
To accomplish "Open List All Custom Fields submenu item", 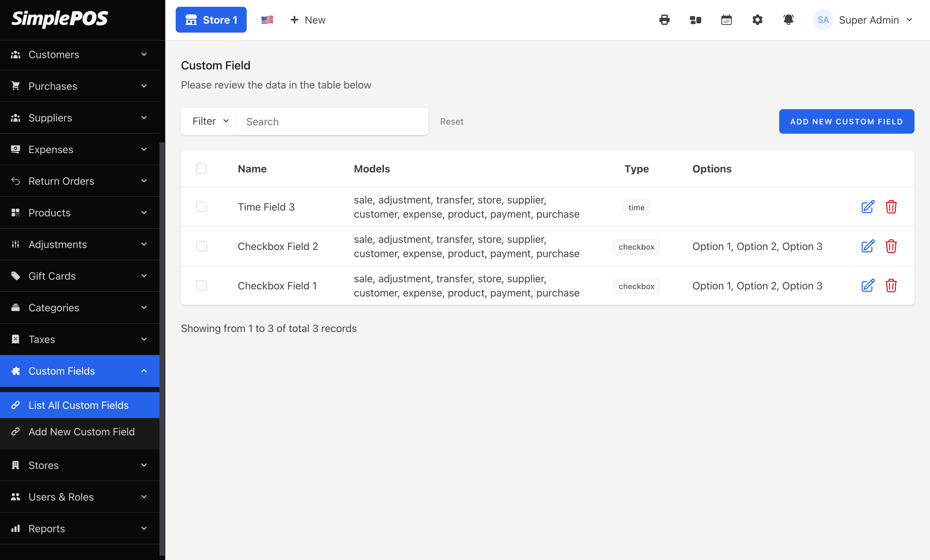I will 80,405.
